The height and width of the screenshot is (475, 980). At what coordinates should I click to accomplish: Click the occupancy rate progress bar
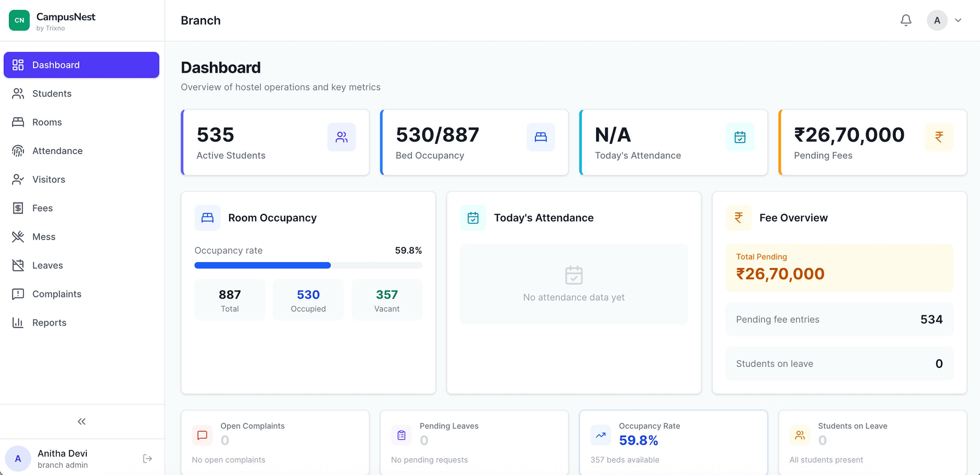(308, 265)
